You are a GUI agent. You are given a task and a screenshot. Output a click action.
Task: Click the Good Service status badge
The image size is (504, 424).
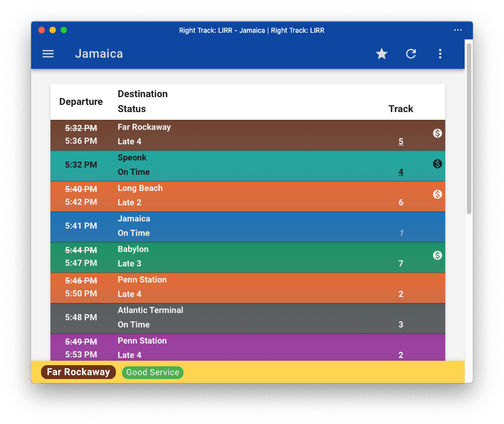pyautogui.click(x=152, y=372)
